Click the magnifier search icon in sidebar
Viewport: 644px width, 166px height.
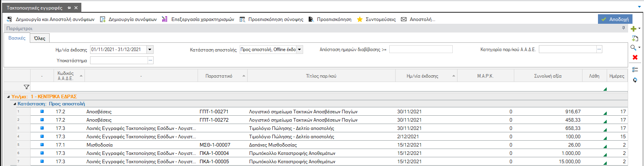tap(633, 48)
